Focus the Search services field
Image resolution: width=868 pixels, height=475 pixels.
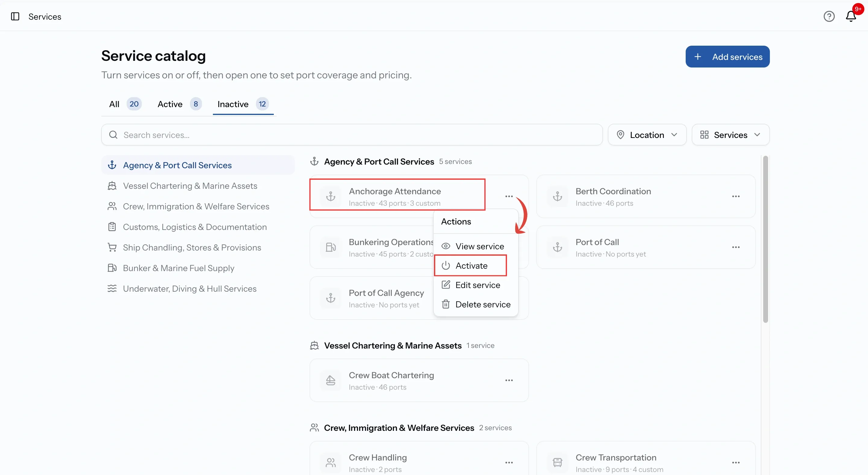click(x=352, y=135)
